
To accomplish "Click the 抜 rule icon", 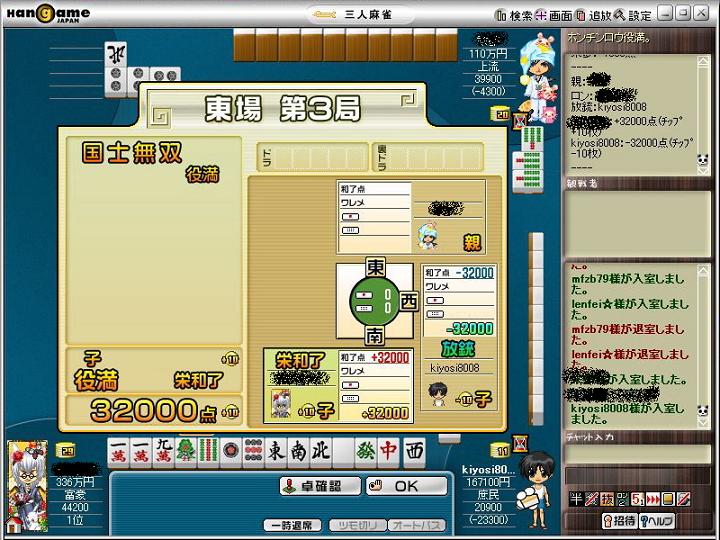I will (x=606, y=499).
